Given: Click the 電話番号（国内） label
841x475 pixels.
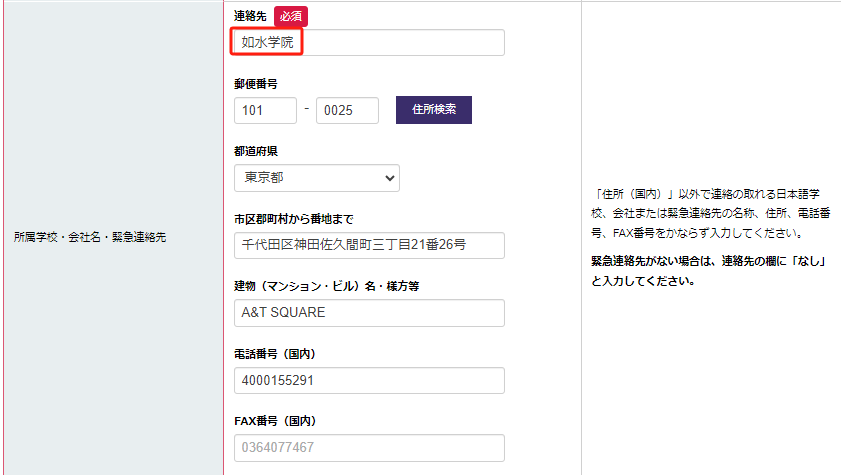Looking at the screenshot, I should click(275, 354).
